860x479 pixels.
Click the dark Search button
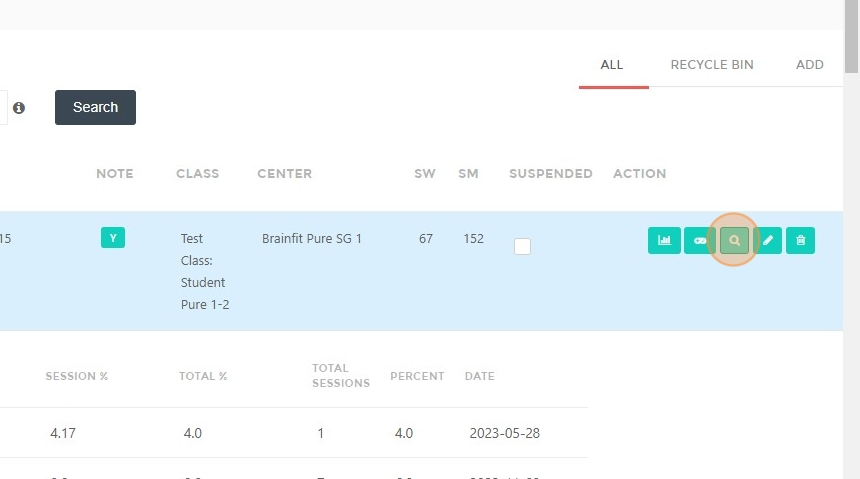coord(95,108)
